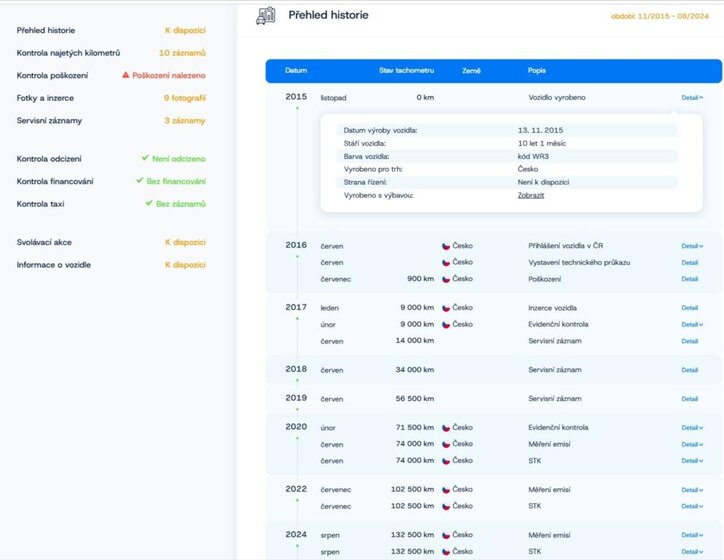The width and height of the screenshot is (724, 560).
Task: Expand Detail for 2022 Měření emisí
Action: click(x=692, y=490)
